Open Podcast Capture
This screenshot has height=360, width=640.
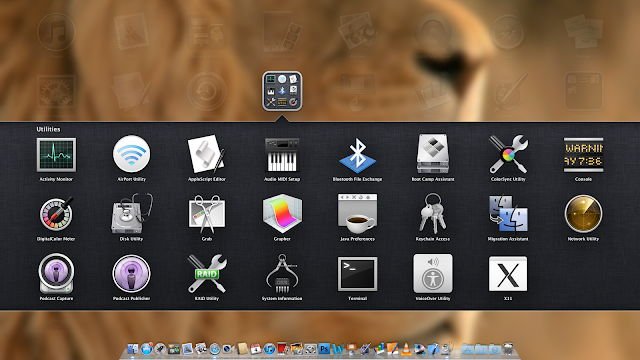tap(56, 273)
